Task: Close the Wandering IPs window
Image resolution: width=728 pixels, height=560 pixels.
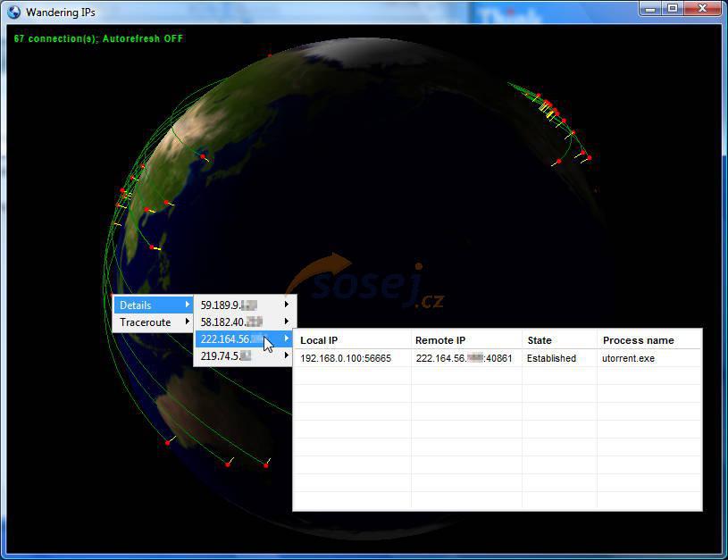Action: point(703,9)
